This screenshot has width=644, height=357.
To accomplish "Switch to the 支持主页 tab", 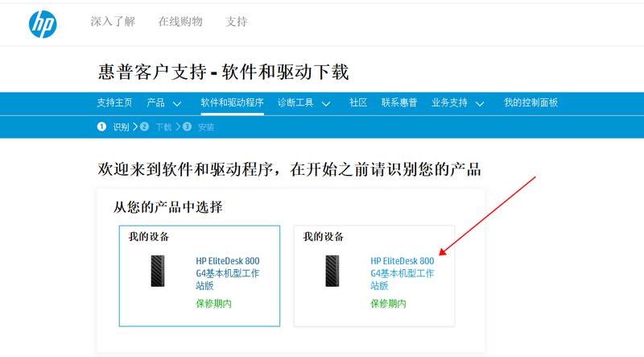I will click(114, 103).
